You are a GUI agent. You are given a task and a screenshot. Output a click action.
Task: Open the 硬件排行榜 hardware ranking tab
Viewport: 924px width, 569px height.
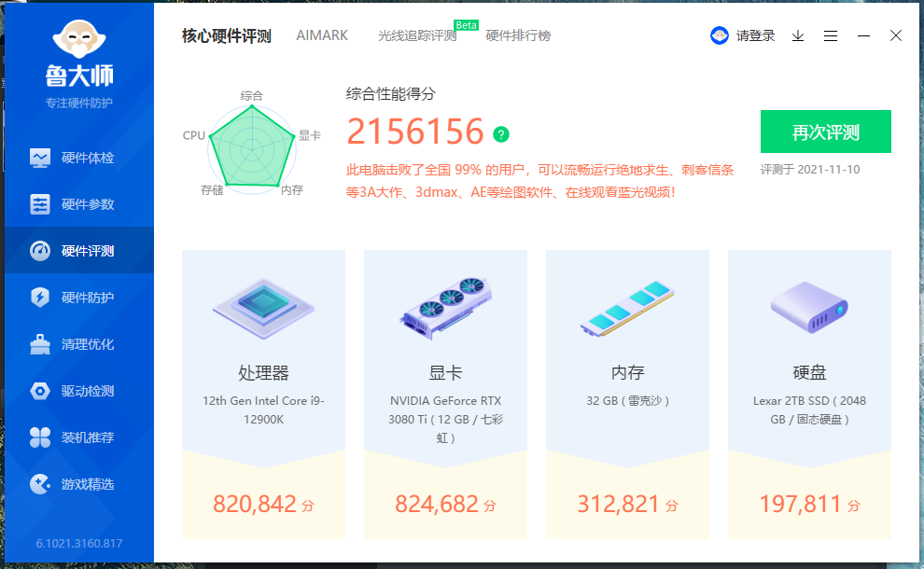[518, 36]
